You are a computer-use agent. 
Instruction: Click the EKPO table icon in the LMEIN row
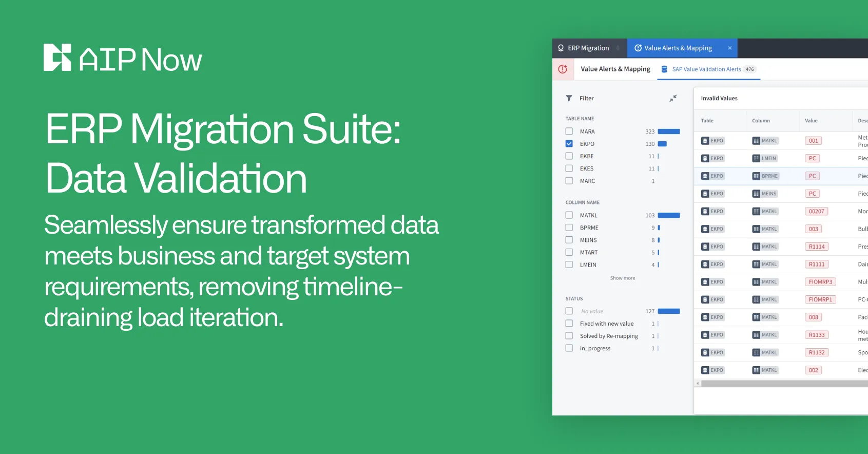pos(705,158)
